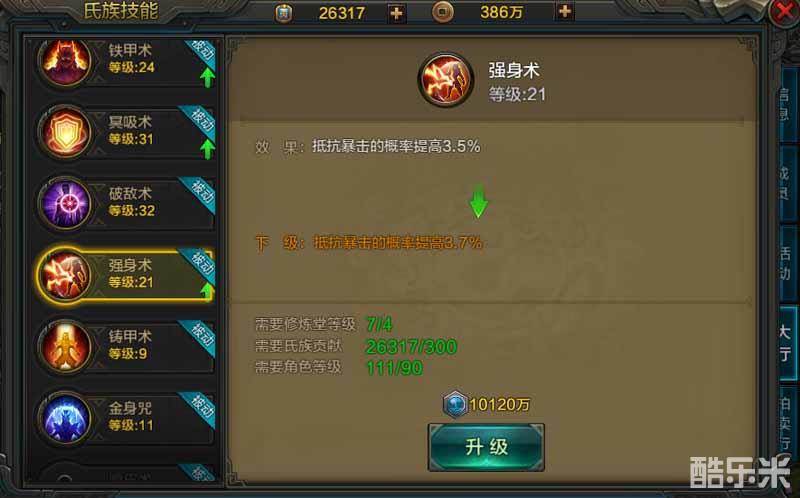Select the 金身咒 blue skill icon
The width and height of the screenshot is (800, 498).
[65, 418]
